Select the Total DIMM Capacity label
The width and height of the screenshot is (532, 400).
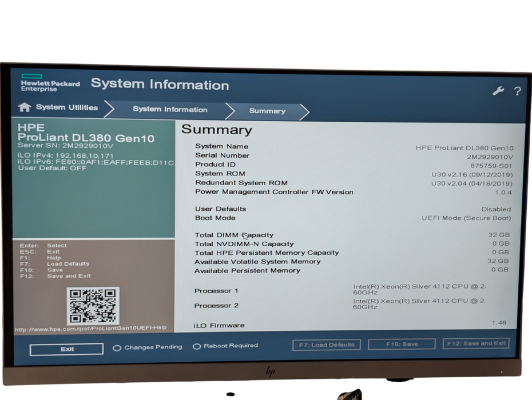click(234, 235)
